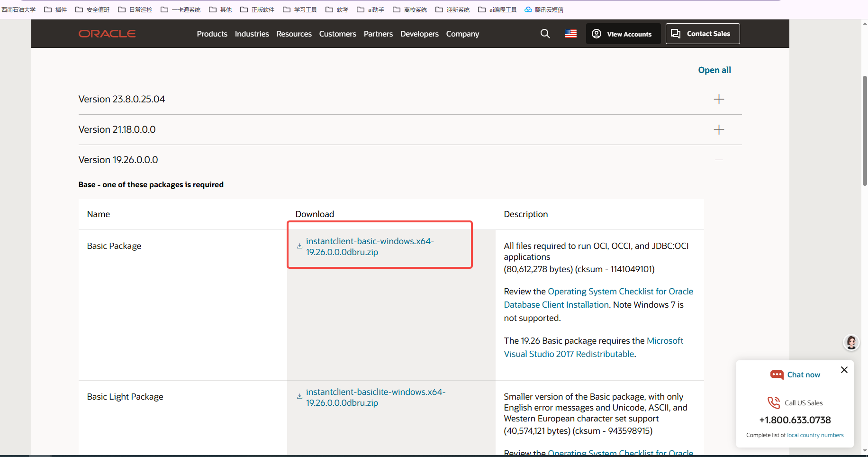Viewport: 868px width, 457px height.
Task: Collapse Version 19.26.0.0.0 section
Action: point(719,160)
